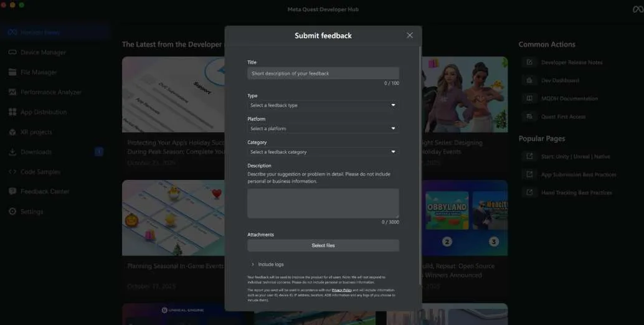Click the Title input field
Viewport: 644px width, 325px height.
coord(323,73)
